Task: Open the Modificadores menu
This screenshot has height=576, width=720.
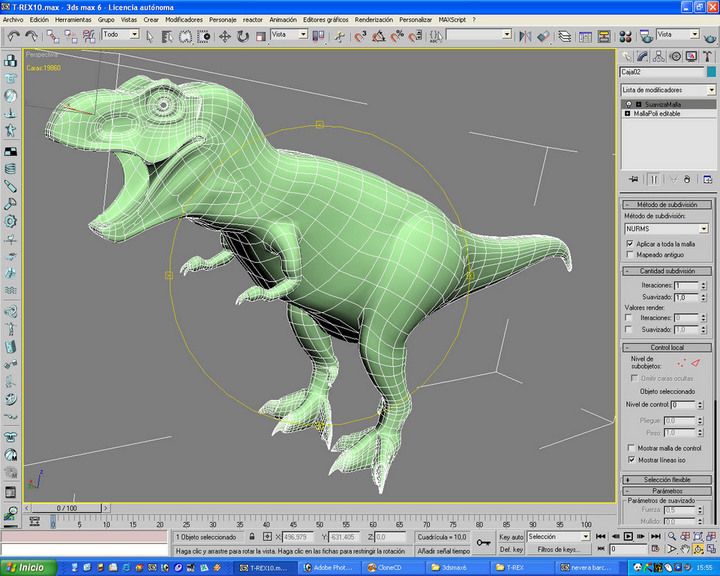Action: click(x=183, y=19)
